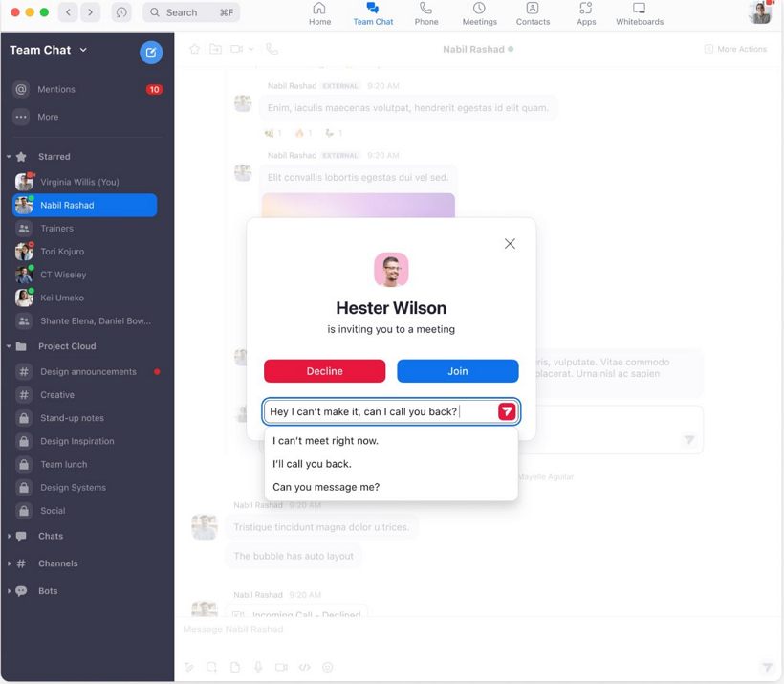Expand the Bots section
This screenshot has width=784, height=684.
(9, 591)
